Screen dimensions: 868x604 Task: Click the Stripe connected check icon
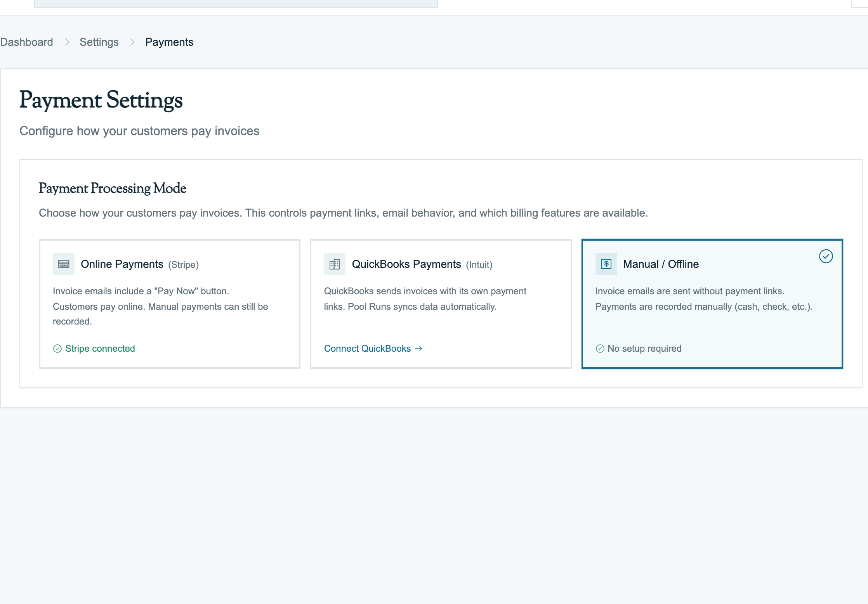pyautogui.click(x=57, y=349)
